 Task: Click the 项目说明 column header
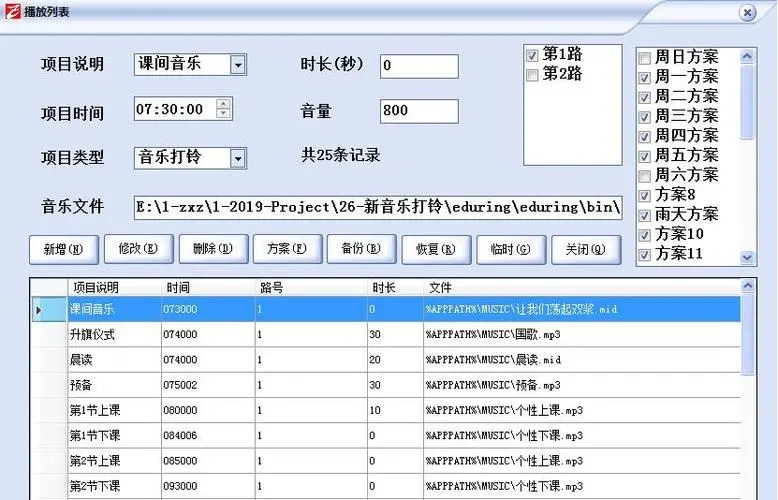tap(114, 288)
